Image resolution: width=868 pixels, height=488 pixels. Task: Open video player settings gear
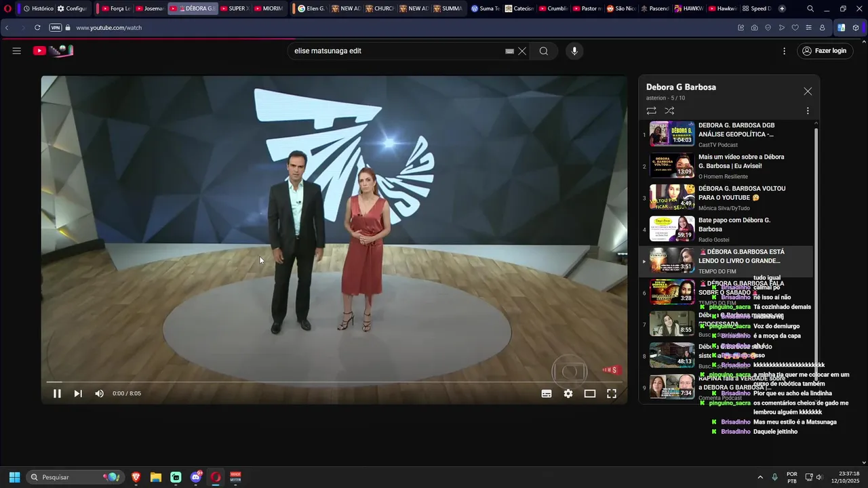(568, 394)
